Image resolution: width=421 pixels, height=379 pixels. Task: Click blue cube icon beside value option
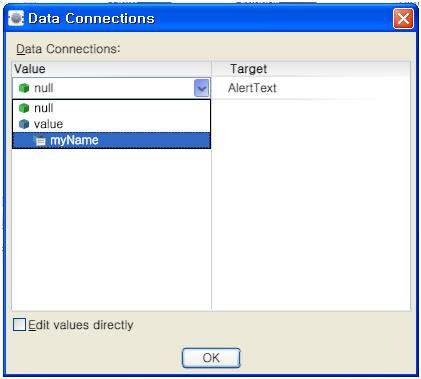(x=24, y=124)
